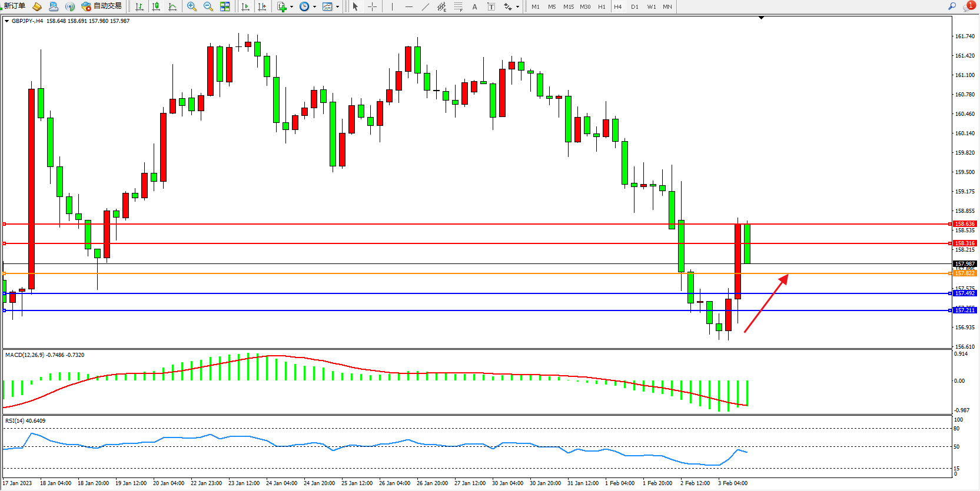This screenshot has width=980, height=491.
Task: Expand the indicators list dropdown arrow
Action: click(x=291, y=7)
